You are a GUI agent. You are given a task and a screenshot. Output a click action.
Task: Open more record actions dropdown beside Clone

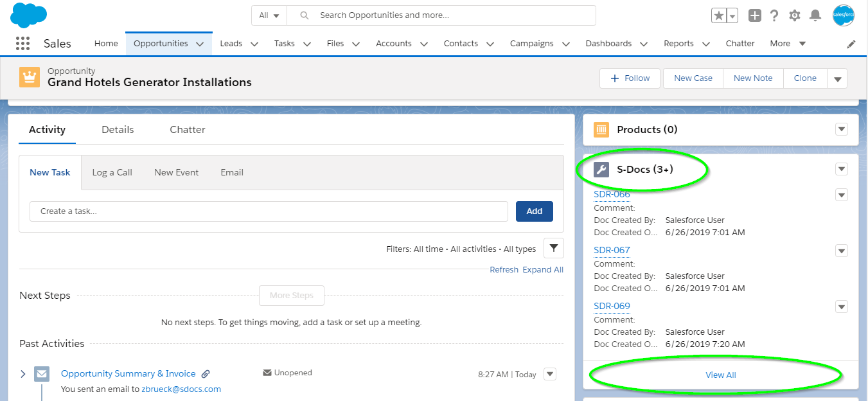coord(837,78)
